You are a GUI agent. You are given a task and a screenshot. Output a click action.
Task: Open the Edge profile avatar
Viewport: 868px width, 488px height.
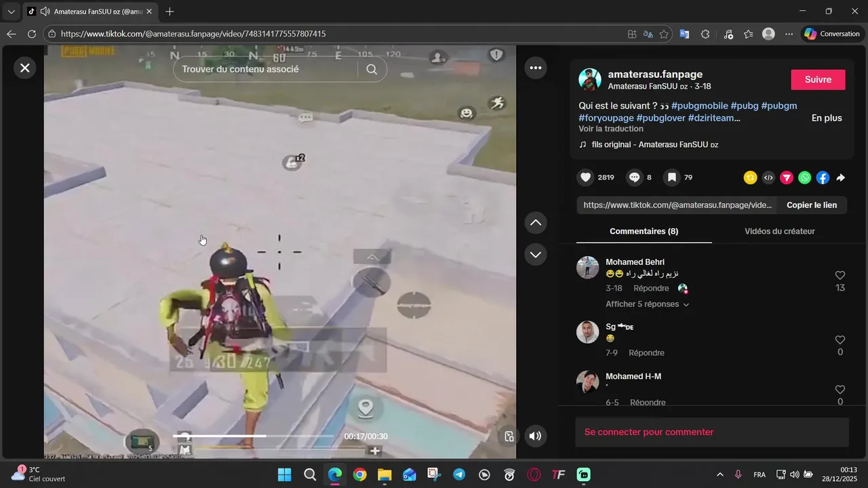click(768, 34)
